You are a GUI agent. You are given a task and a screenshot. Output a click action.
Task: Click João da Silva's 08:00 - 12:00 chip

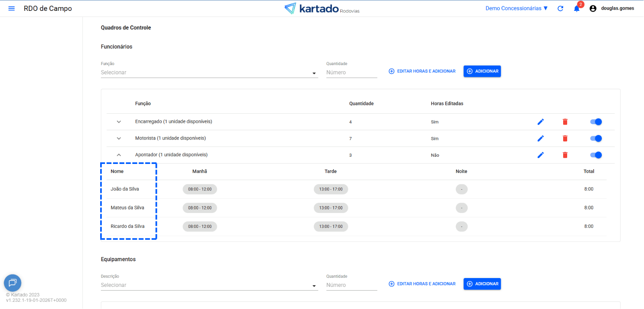tap(200, 189)
